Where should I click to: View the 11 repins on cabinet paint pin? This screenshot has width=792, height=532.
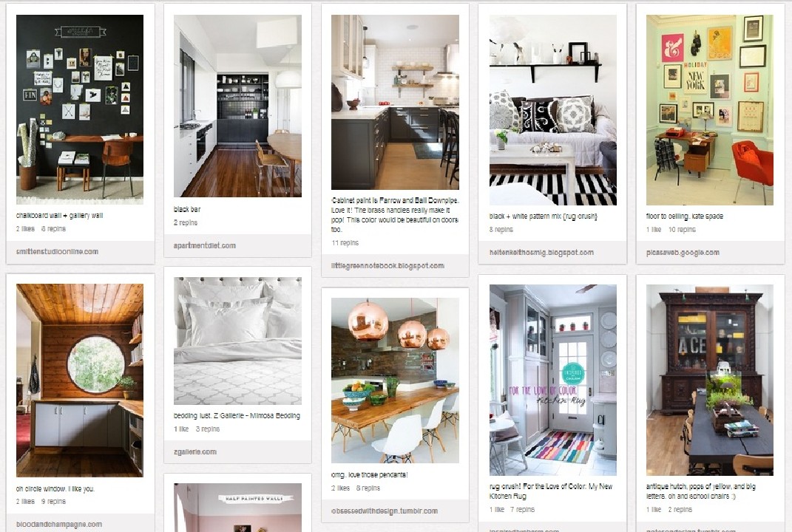[345, 243]
